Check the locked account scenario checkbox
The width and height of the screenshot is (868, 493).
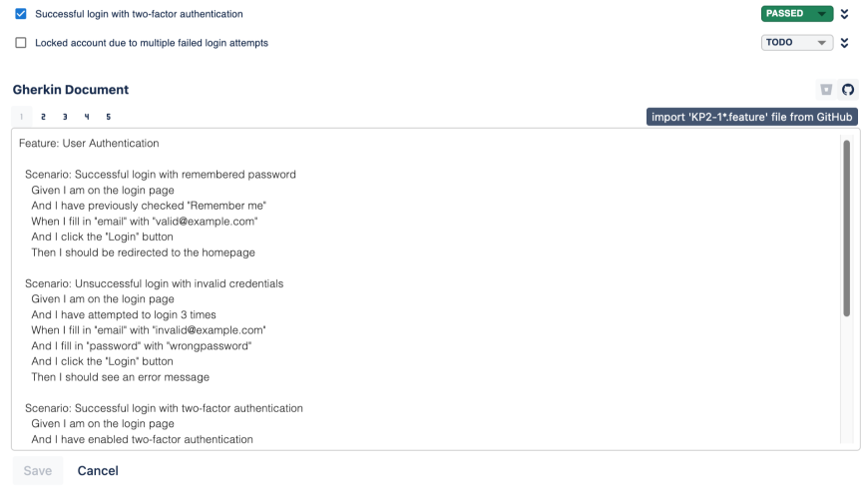click(x=21, y=43)
